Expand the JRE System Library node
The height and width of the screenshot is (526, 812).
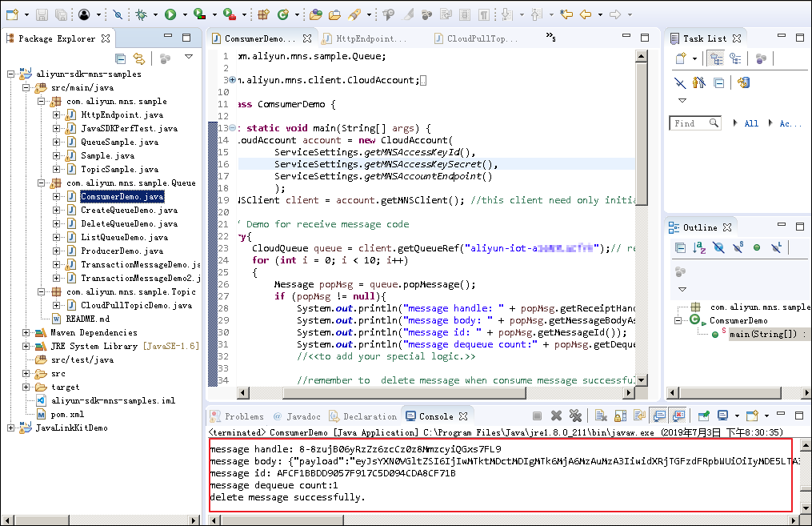pos(26,346)
